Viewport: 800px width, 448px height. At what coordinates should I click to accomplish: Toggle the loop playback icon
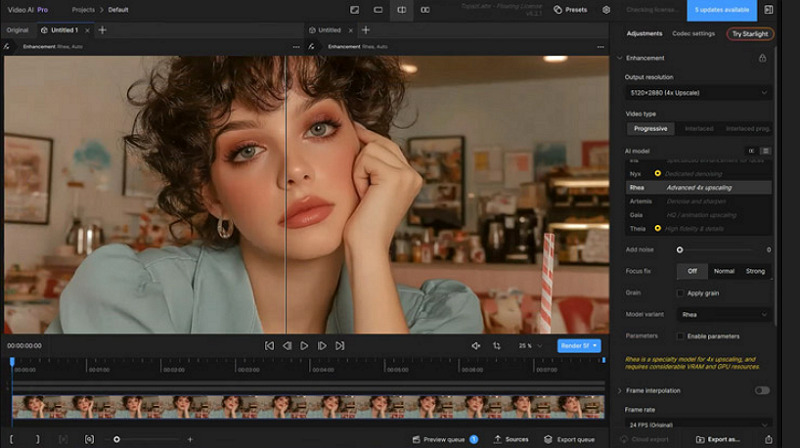tap(497, 346)
